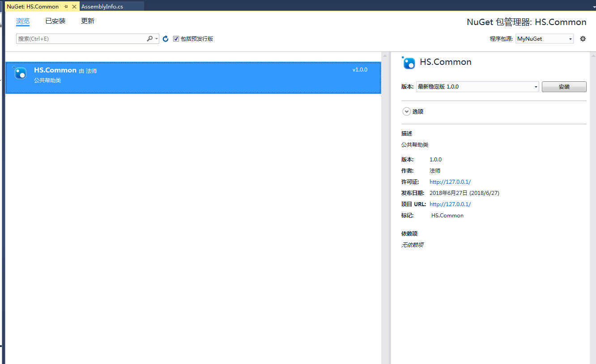The image size is (596, 364).
Task: Click the search magnifier icon
Action: click(x=150, y=39)
